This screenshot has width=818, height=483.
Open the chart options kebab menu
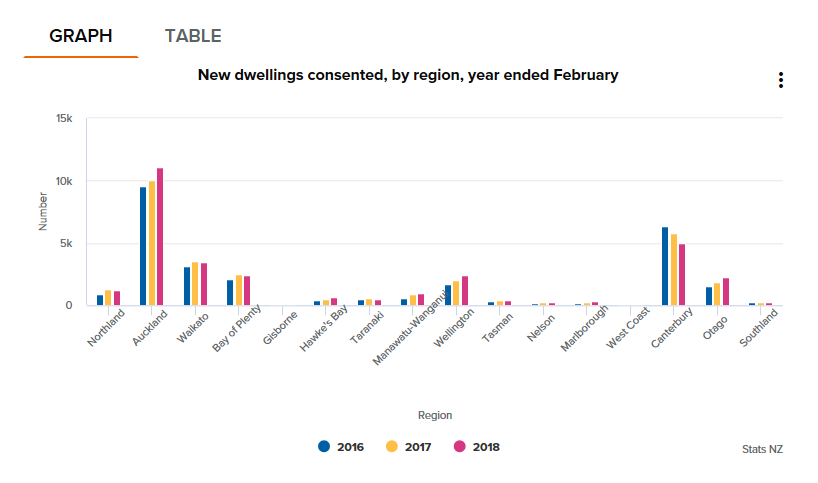(x=780, y=81)
